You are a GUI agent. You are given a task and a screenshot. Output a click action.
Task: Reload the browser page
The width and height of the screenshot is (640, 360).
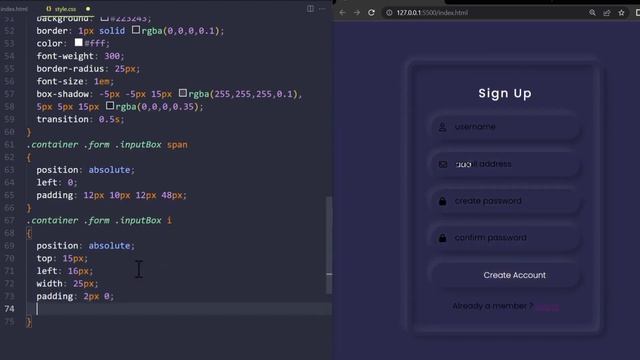(371, 13)
